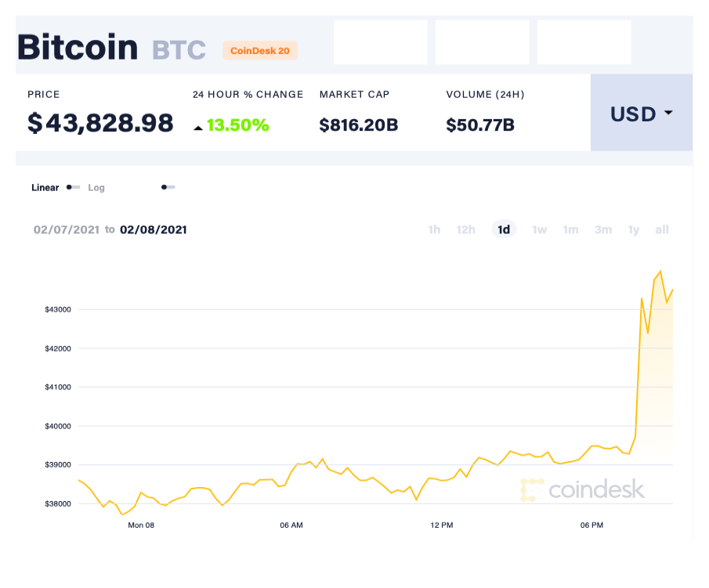
Task: Click the $43,828.98 price value
Action: pos(99,123)
